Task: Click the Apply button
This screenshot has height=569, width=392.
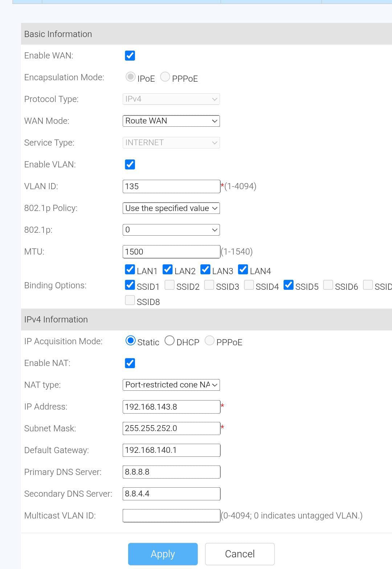Action: pos(163,554)
